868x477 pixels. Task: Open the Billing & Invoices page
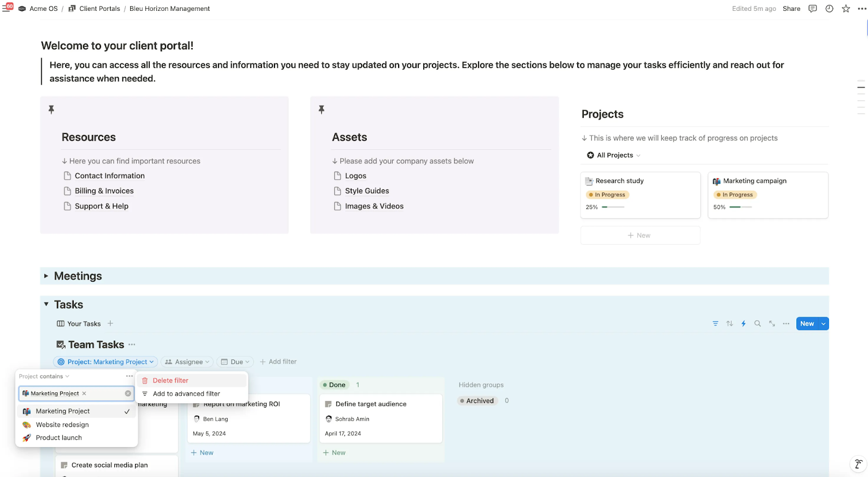coord(99,191)
